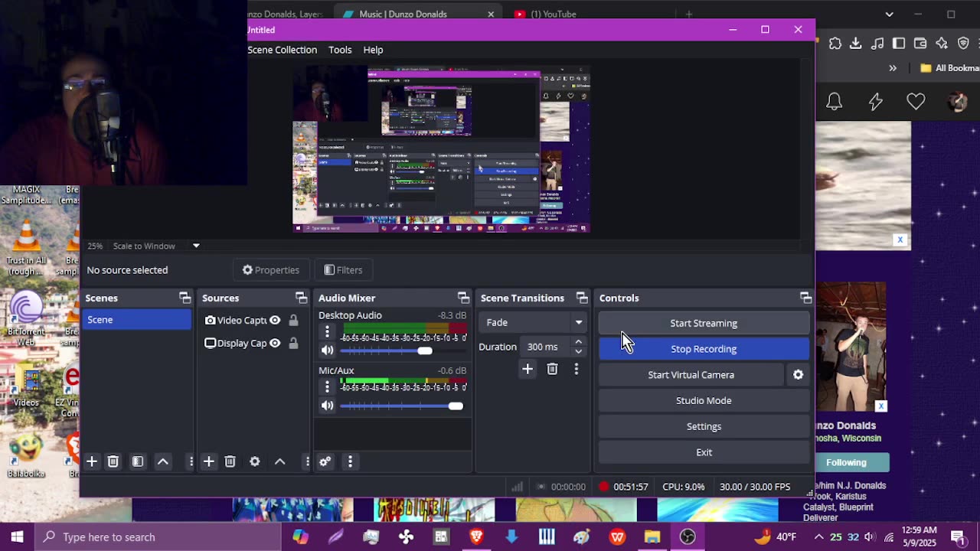Open the Windows notification center
The image size is (980, 551).
point(958,536)
